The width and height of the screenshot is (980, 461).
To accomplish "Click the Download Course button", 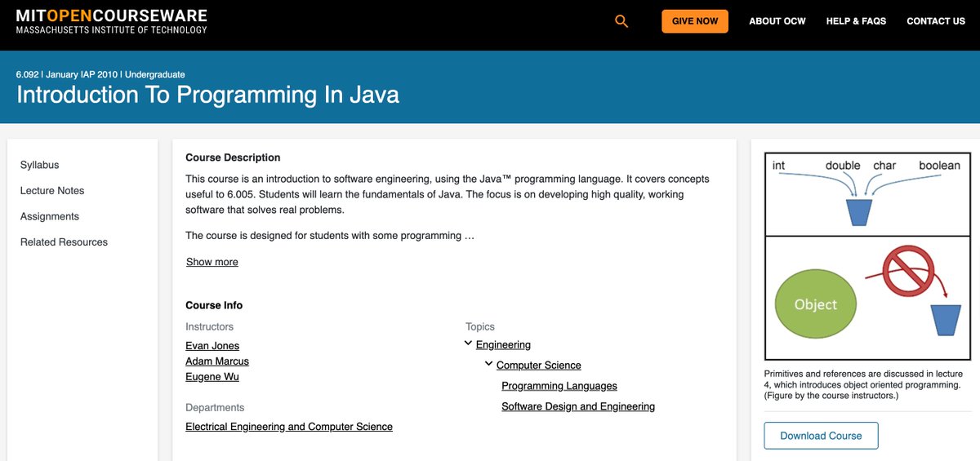I will point(821,436).
